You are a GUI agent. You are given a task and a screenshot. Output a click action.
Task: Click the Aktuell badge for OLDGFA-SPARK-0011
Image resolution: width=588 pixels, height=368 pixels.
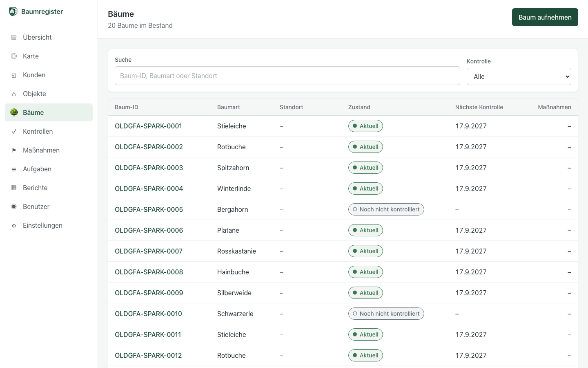[365, 334]
